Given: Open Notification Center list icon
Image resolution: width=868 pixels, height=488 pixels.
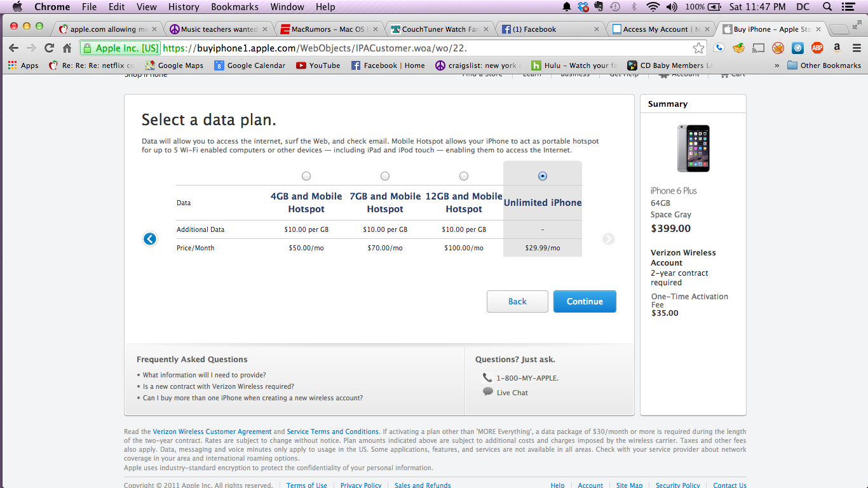Looking at the screenshot, I should pos(847,7).
